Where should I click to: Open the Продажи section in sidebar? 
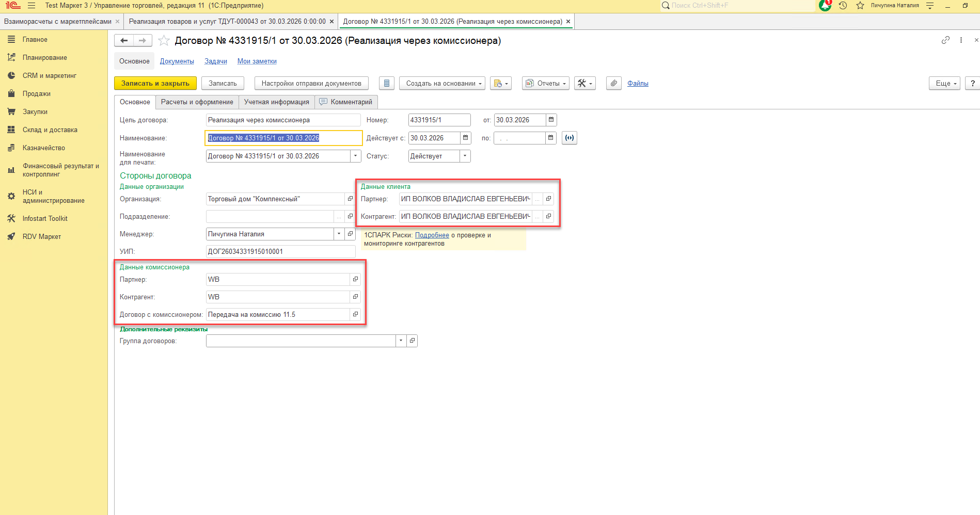tap(37, 94)
